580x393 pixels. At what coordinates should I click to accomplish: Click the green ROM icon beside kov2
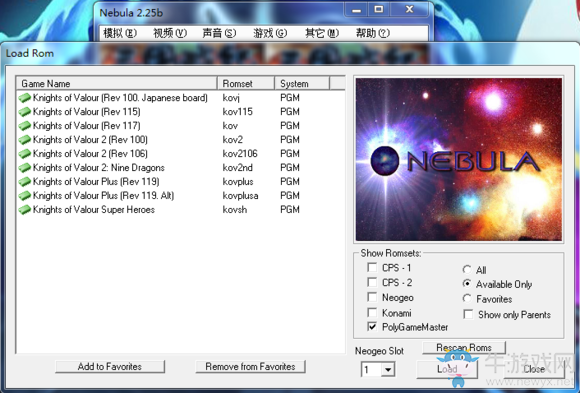click(x=25, y=140)
